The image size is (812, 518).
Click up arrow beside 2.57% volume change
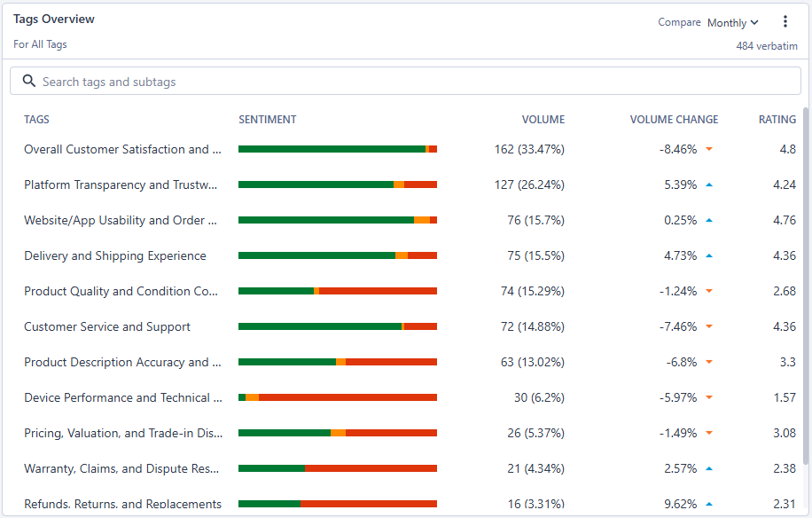(709, 468)
